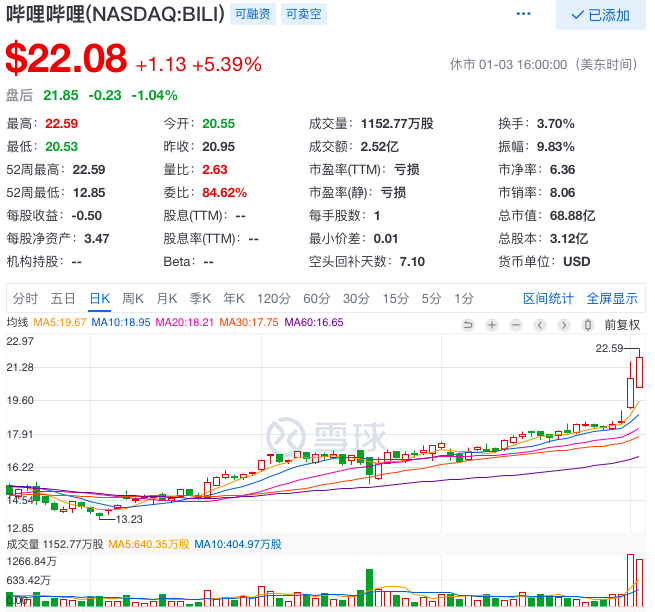The height and width of the screenshot is (612, 655).
Task: Click the 振幅 value 9.83%
Action: pyautogui.click(x=556, y=147)
